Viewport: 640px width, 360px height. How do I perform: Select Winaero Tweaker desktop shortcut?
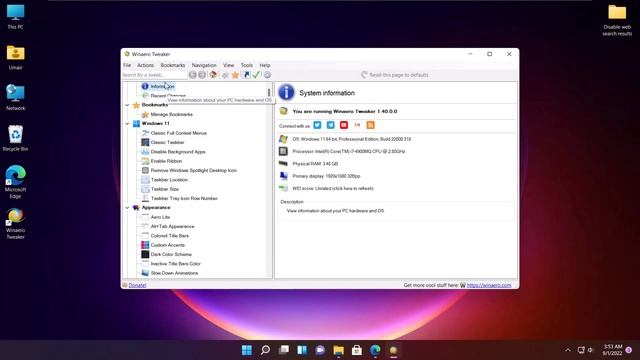[15, 223]
